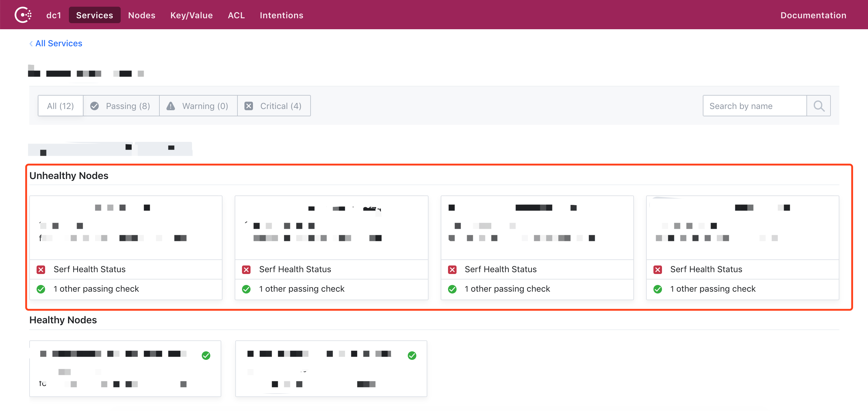Select the All (12) filter
This screenshot has height=411, width=868.
pos(60,106)
